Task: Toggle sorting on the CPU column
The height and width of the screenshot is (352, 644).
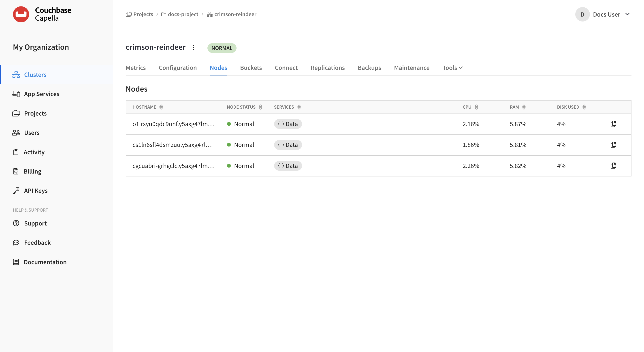Action: [x=477, y=107]
